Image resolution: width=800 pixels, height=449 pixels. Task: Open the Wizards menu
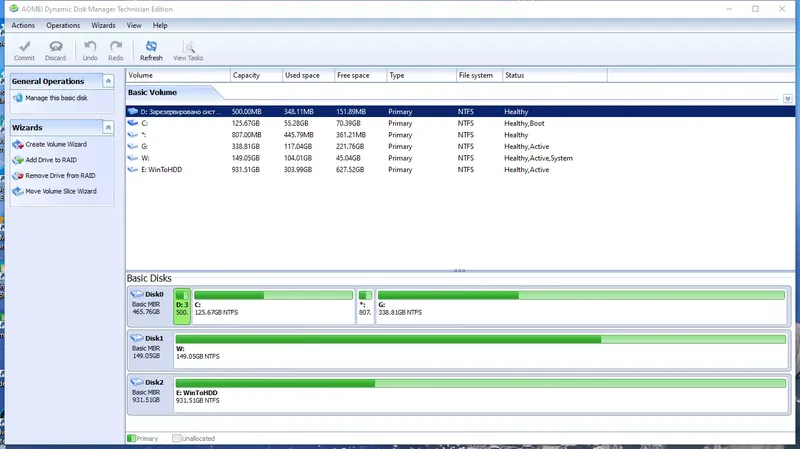coord(104,26)
